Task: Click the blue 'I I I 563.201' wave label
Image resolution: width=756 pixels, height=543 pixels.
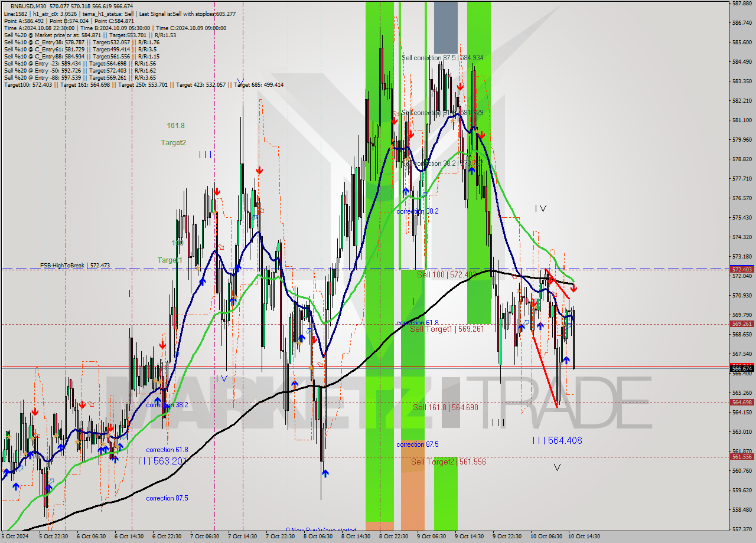Action: click(162, 461)
